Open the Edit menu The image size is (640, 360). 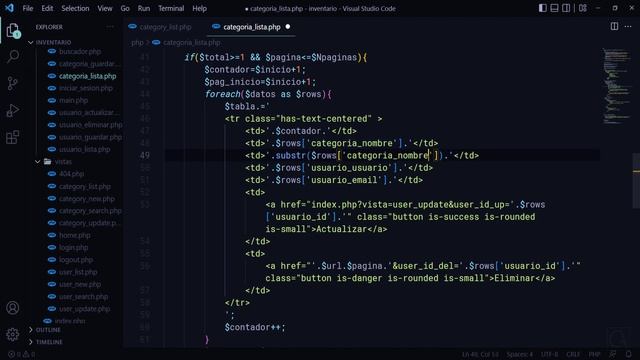47,8
